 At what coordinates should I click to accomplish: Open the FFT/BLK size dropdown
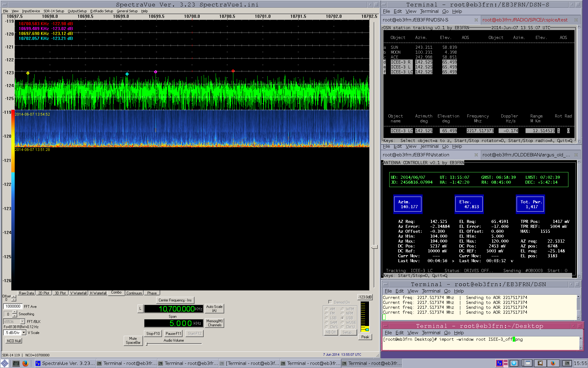(22, 321)
